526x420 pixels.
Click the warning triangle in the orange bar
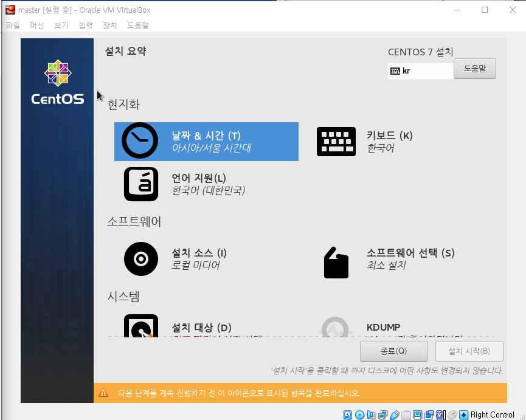(103, 393)
